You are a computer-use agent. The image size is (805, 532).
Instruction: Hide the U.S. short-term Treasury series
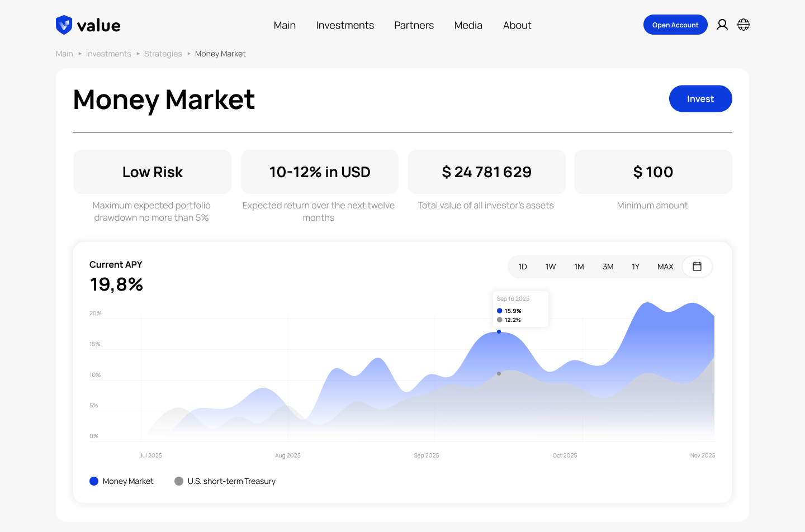[179, 481]
